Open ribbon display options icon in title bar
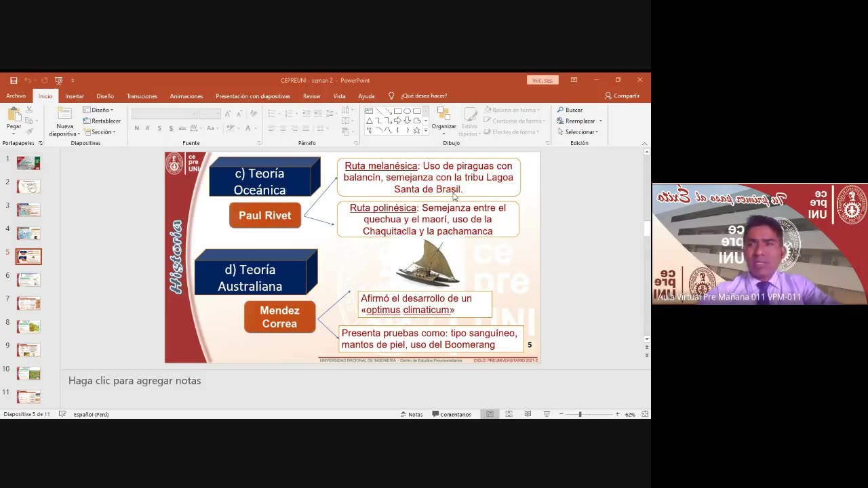Screen dimensions: 868x488 574,80
